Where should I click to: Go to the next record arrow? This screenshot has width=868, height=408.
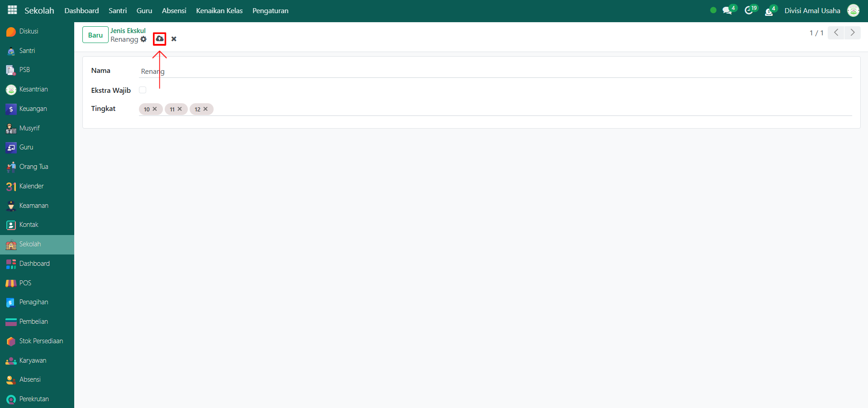852,33
